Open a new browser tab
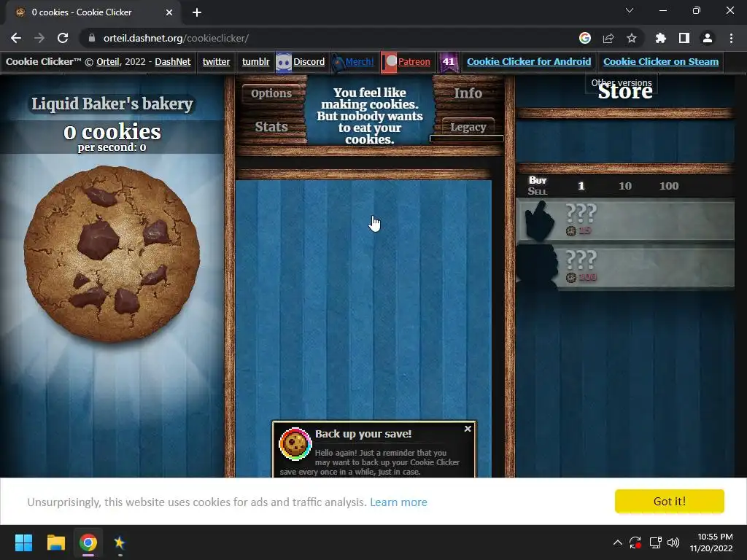The width and height of the screenshot is (747, 560). pyautogui.click(x=197, y=12)
